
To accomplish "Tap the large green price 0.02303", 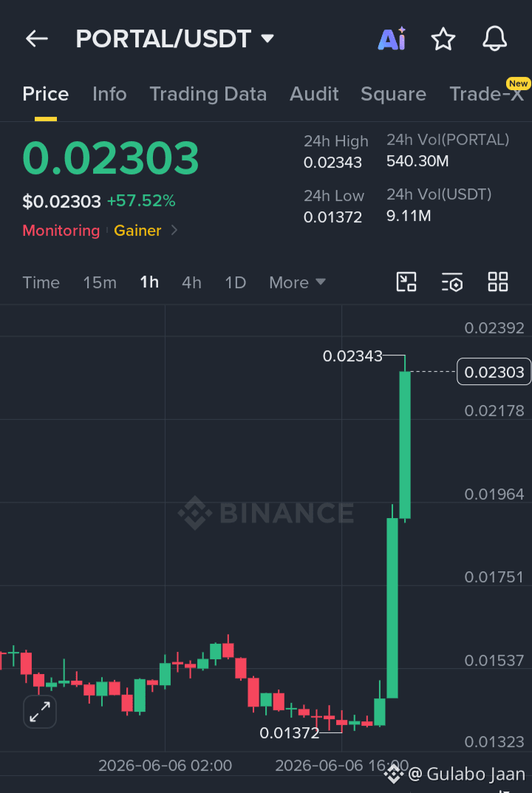I will [111, 158].
